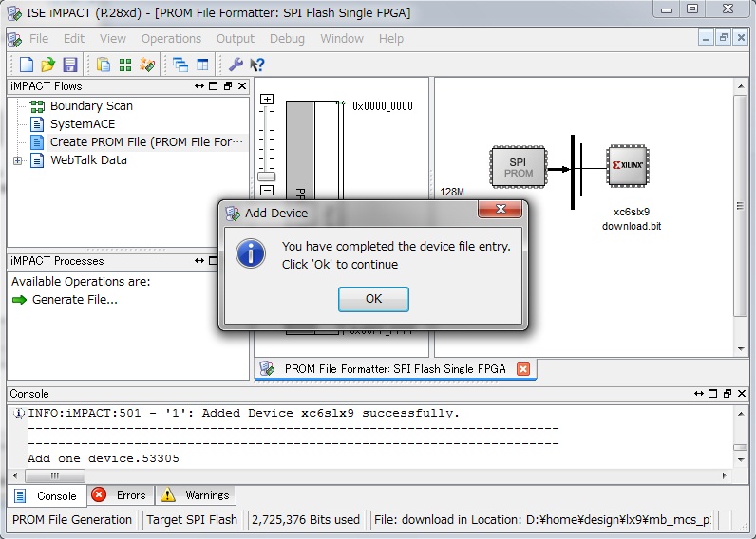Close the Console panel
Image resolution: width=756 pixels, height=539 pixels.
point(742,394)
